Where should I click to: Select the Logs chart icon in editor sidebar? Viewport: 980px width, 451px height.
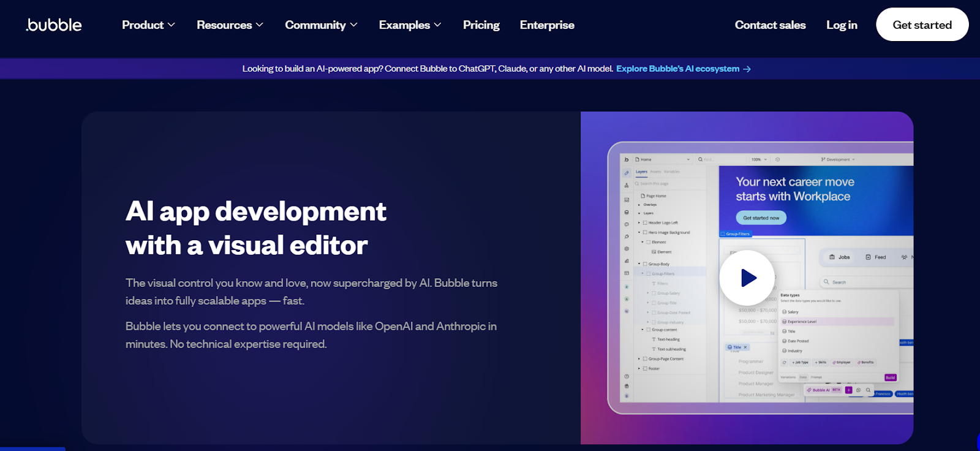tap(627, 261)
